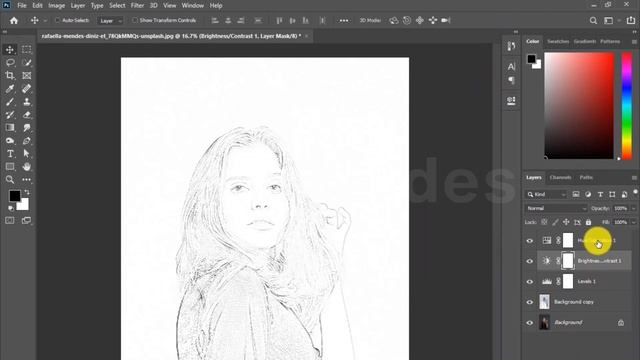640x360 pixels.
Task: Select the Clone Stamp tool
Action: [27, 102]
